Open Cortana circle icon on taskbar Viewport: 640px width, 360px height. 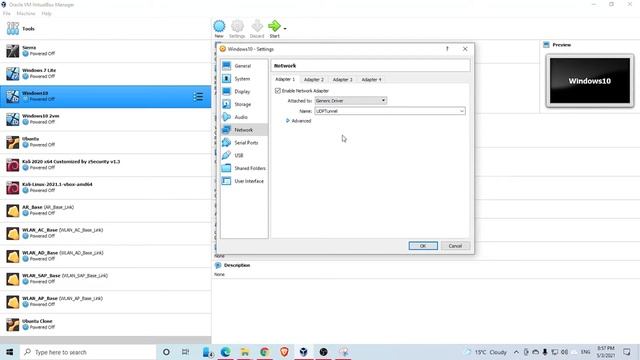(166, 352)
